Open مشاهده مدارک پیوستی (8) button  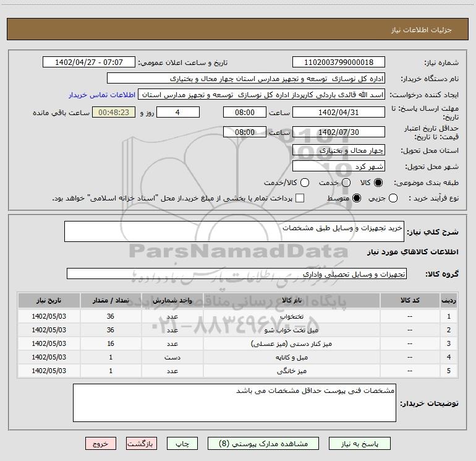[263, 444]
